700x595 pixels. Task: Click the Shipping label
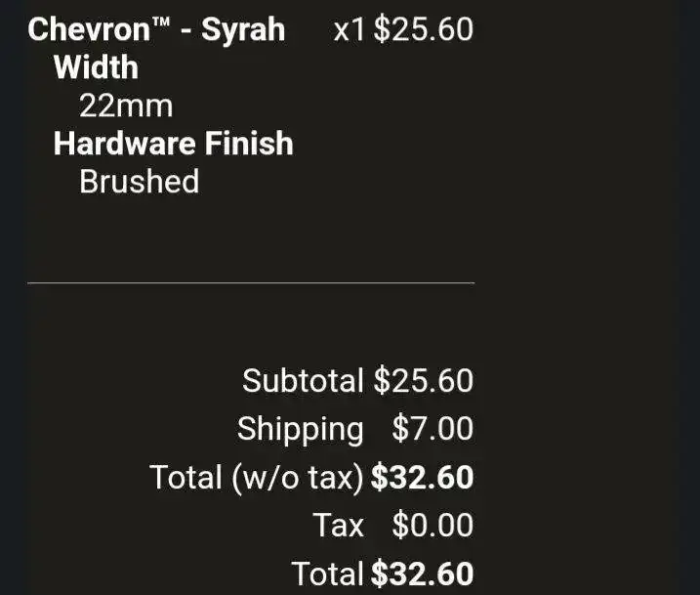(x=300, y=428)
